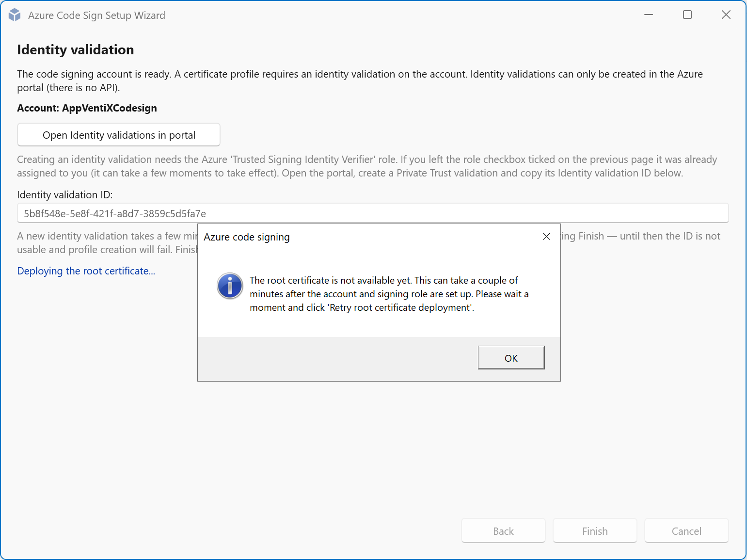Click the 'Trusted Signing Identity Verifier' role hint text

(367, 166)
